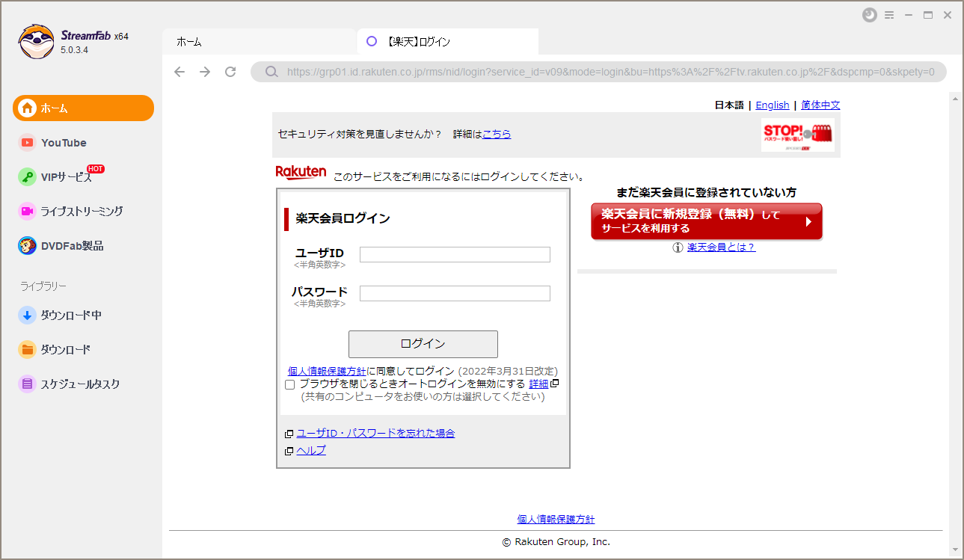Focus the ユーザID input field
This screenshot has height=560, width=964.
tap(455, 255)
